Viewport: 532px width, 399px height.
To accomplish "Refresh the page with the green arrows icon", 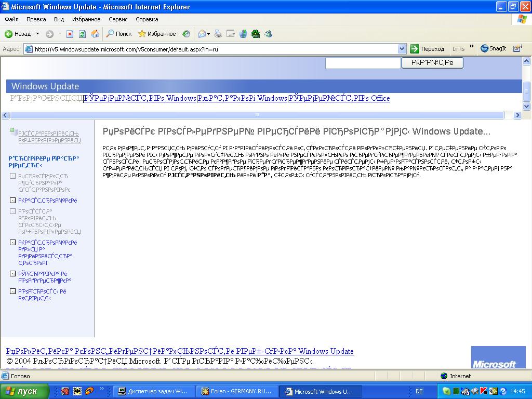I will pos(82,34).
